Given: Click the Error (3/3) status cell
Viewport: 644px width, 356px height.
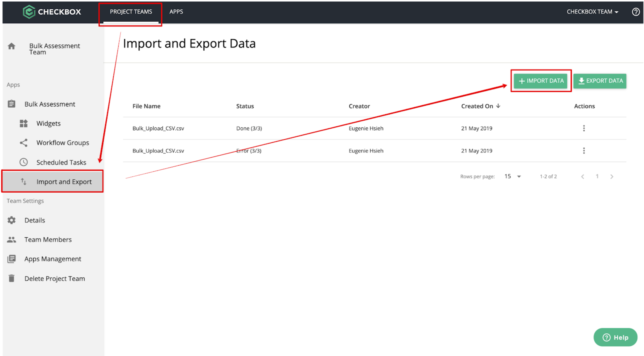Looking at the screenshot, I should tap(249, 151).
